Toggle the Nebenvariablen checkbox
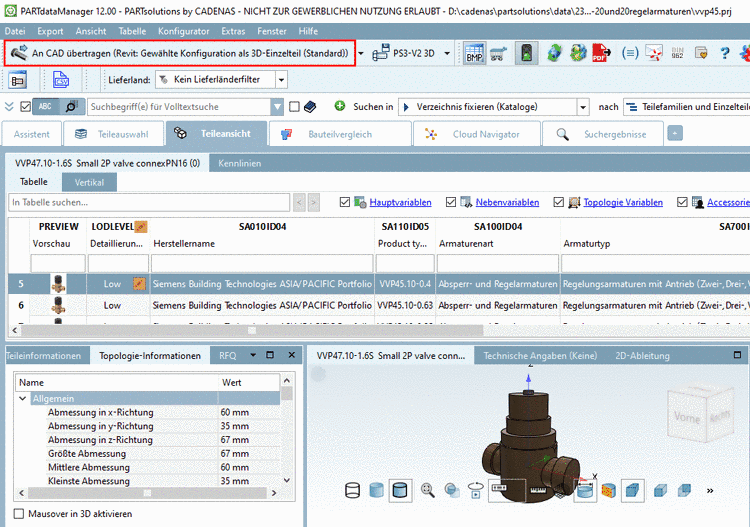This screenshot has width=750, height=527. [451, 202]
